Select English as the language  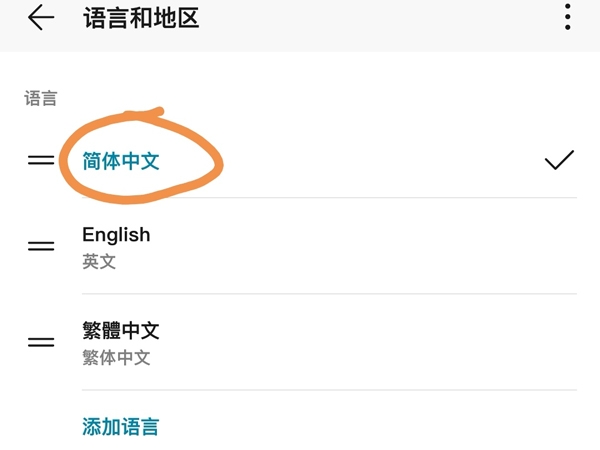pos(116,235)
